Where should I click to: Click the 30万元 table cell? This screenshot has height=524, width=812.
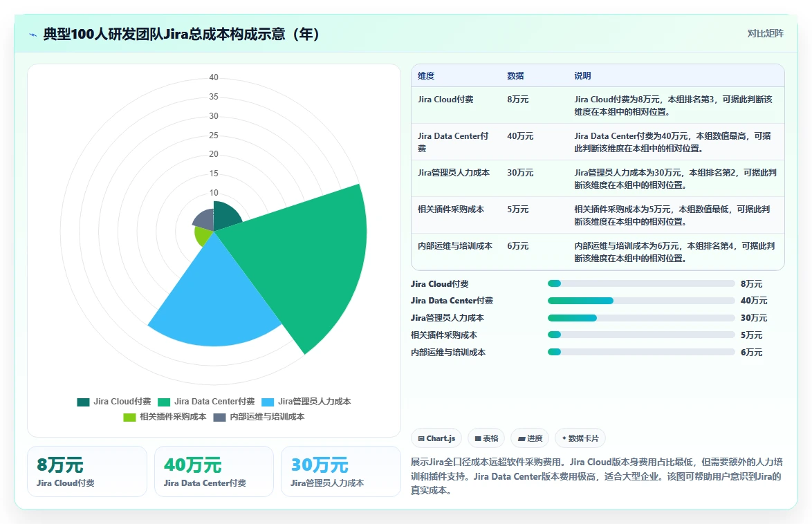520,173
